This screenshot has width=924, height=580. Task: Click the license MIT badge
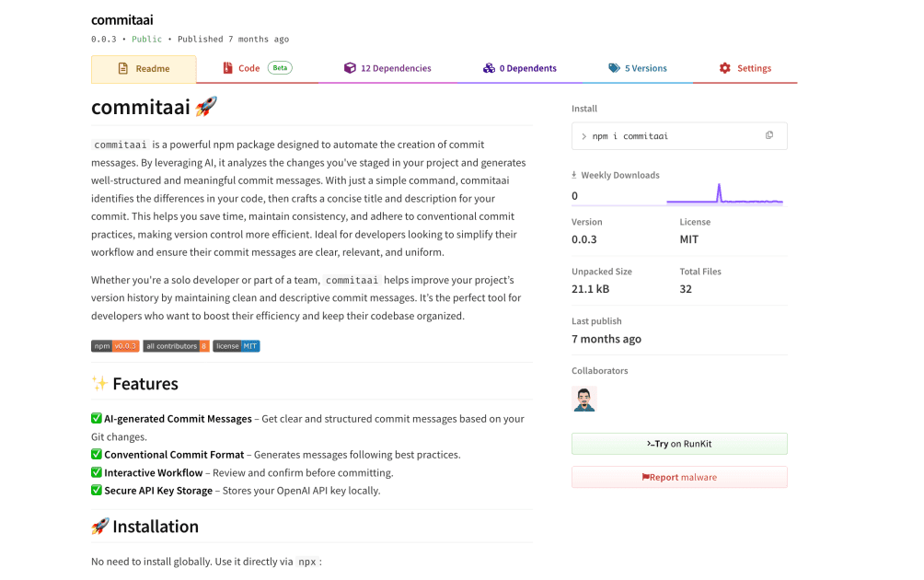point(237,346)
